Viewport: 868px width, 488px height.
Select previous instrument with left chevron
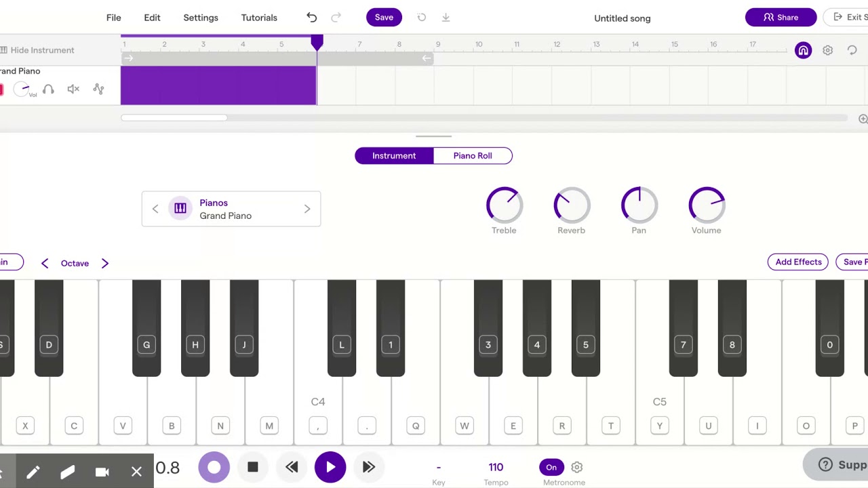(x=155, y=209)
